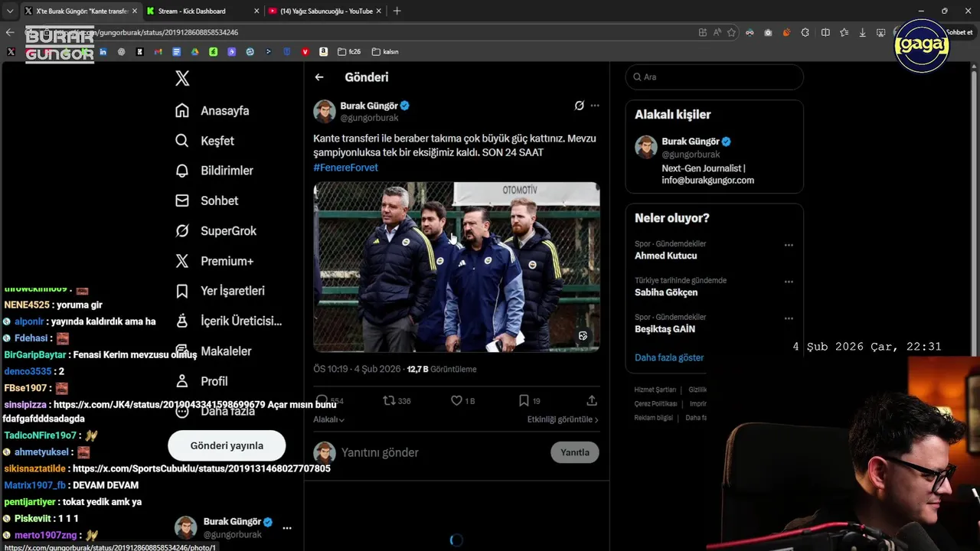Open the Sabiha Gökçen trend
The width and height of the screenshot is (980, 551).
coord(666,292)
